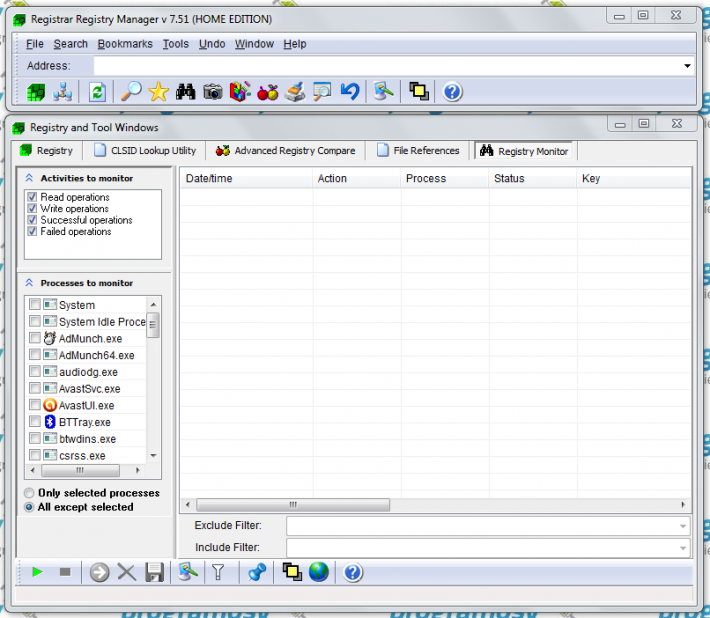710x618 pixels.
Task: Click the gray right-arrow circle icon
Action: (99, 573)
